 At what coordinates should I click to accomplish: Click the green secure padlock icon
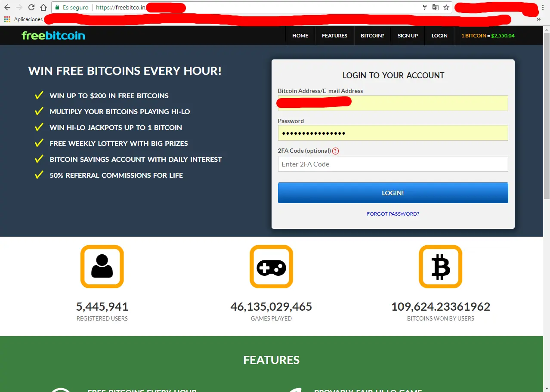57,7
